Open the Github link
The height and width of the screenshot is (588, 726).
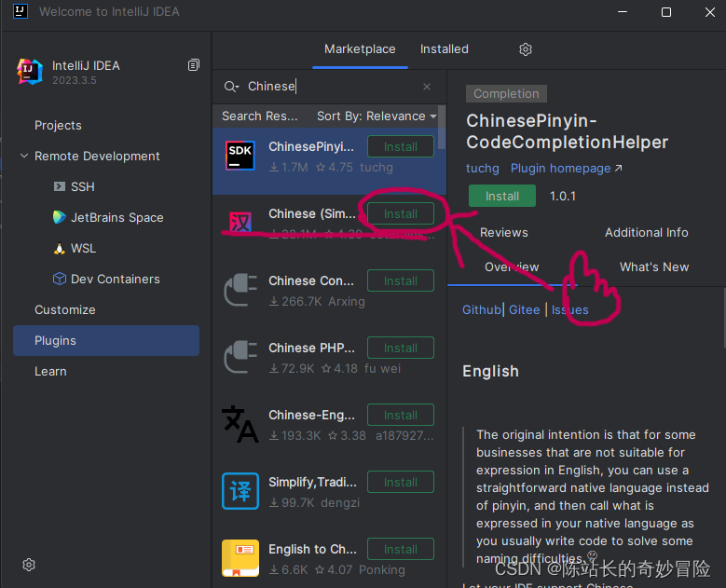click(482, 309)
